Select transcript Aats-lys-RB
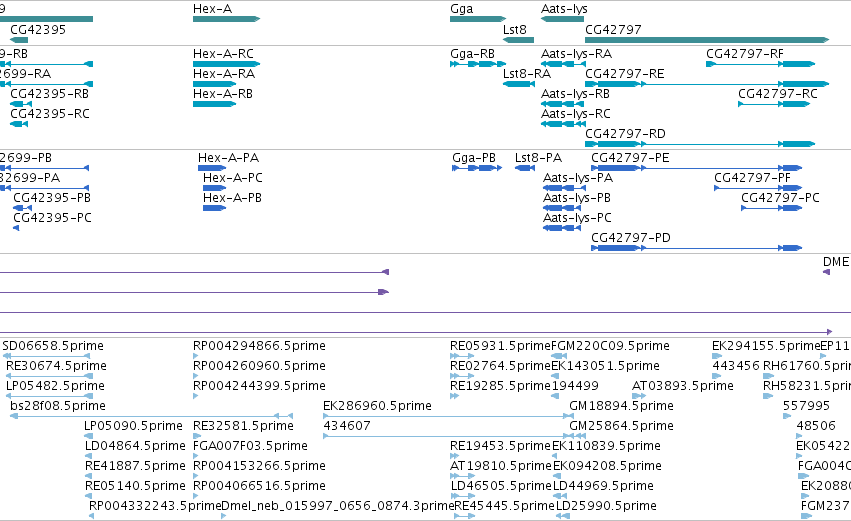 (x=562, y=104)
